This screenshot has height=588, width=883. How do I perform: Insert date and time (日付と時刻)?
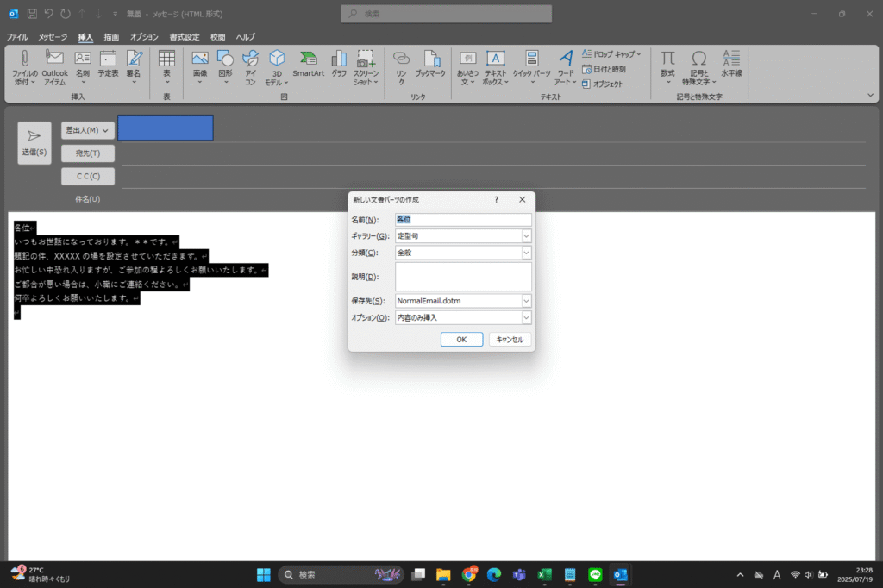point(604,69)
